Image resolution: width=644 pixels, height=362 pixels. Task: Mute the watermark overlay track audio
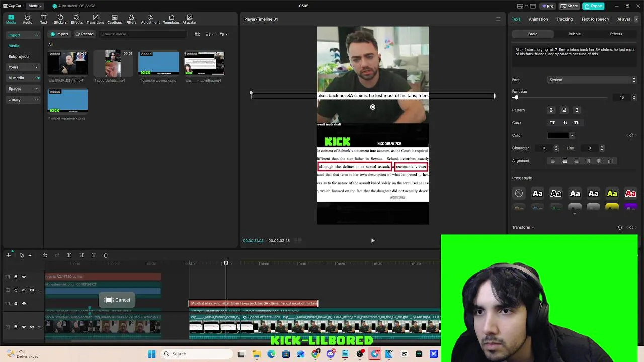[32, 290]
